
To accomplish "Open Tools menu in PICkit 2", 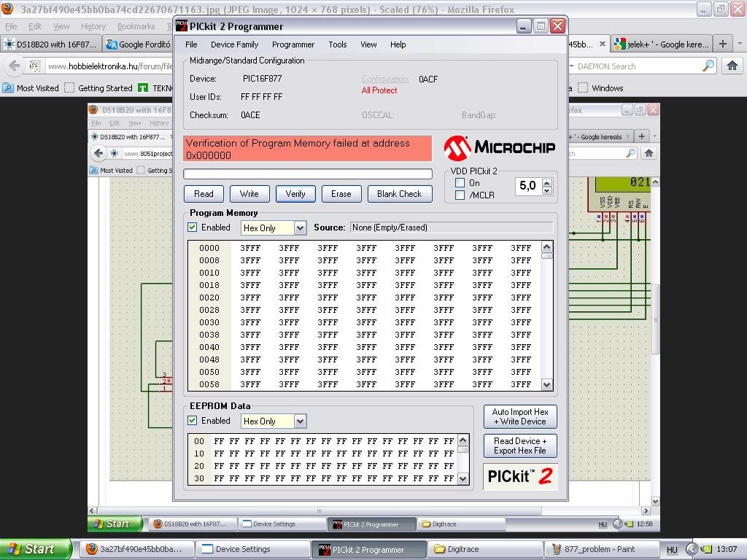I will point(337,44).
